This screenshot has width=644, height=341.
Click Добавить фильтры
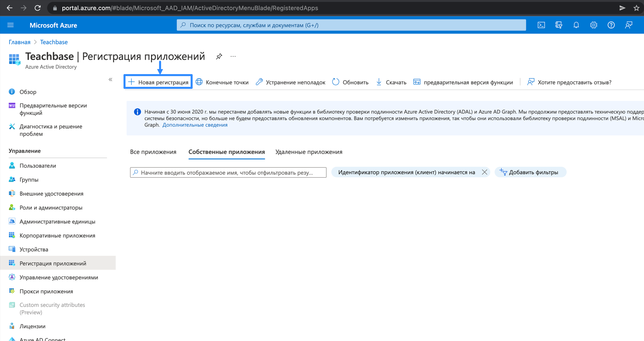tap(530, 172)
